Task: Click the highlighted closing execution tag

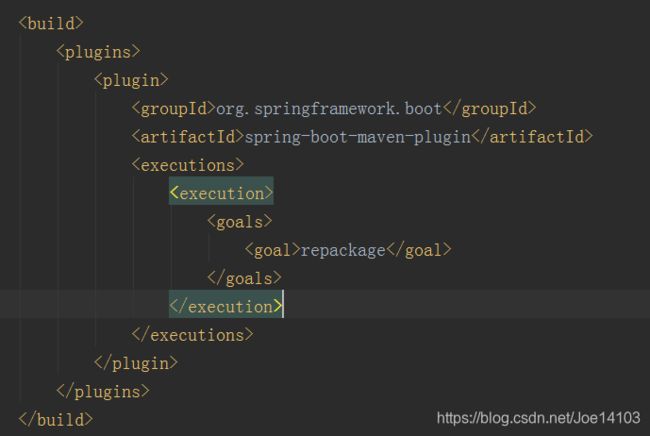Action: coord(226,307)
